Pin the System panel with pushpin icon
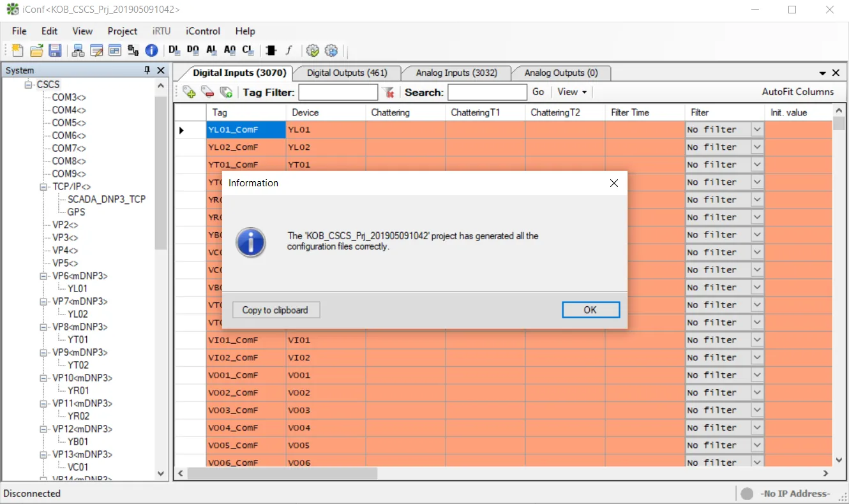This screenshot has height=504, width=849. tap(147, 70)
